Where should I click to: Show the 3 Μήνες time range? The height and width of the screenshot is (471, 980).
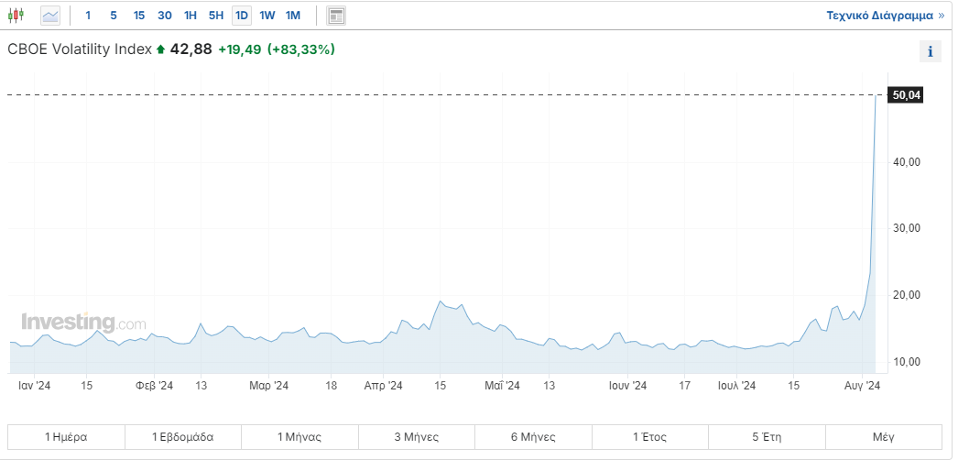tap(417, 437)
